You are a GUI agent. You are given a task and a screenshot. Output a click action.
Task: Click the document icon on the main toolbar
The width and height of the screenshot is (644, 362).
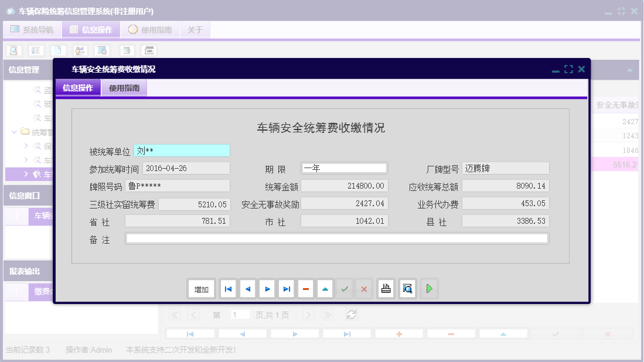tap(58, 50)
